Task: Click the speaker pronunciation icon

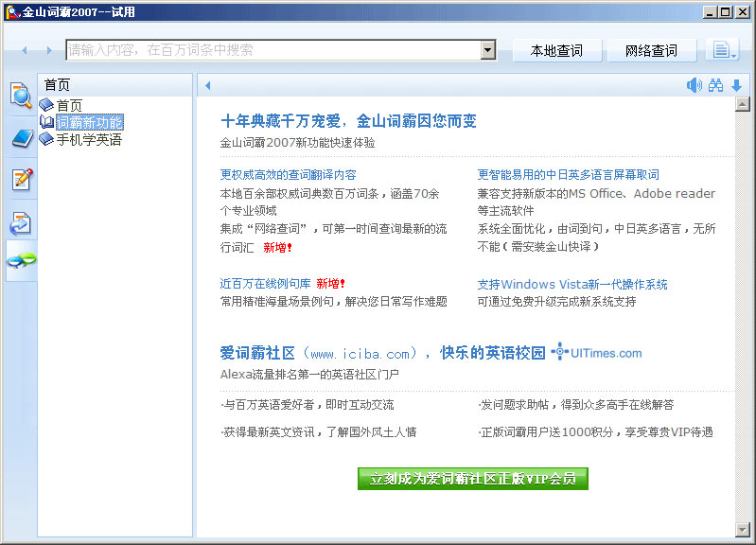Action: (x=694, y=85)
